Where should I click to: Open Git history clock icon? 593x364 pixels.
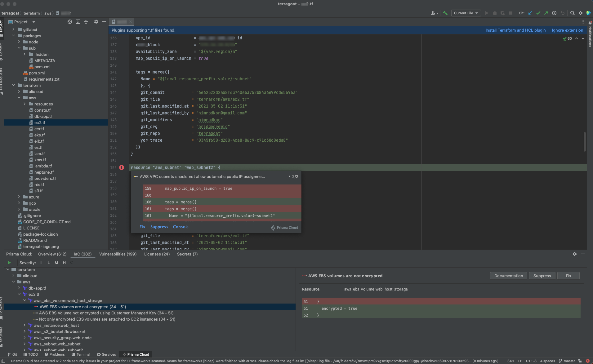click(x=554, y=13)
